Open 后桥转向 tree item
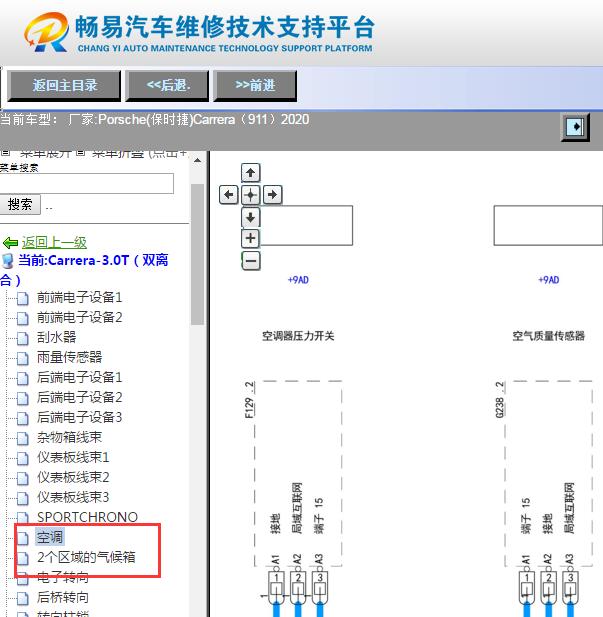The width and height of the screenshot is (603, 617). tap(63, 597)
